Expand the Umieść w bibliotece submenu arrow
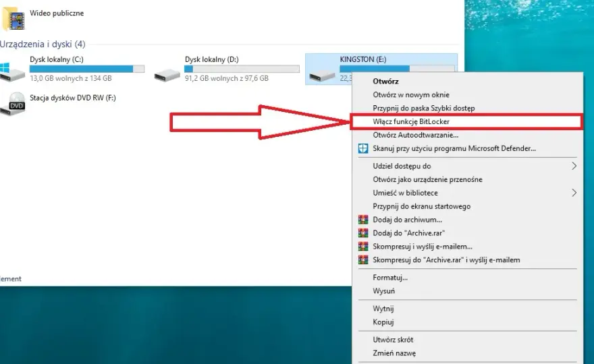 [x=574, y=193]
